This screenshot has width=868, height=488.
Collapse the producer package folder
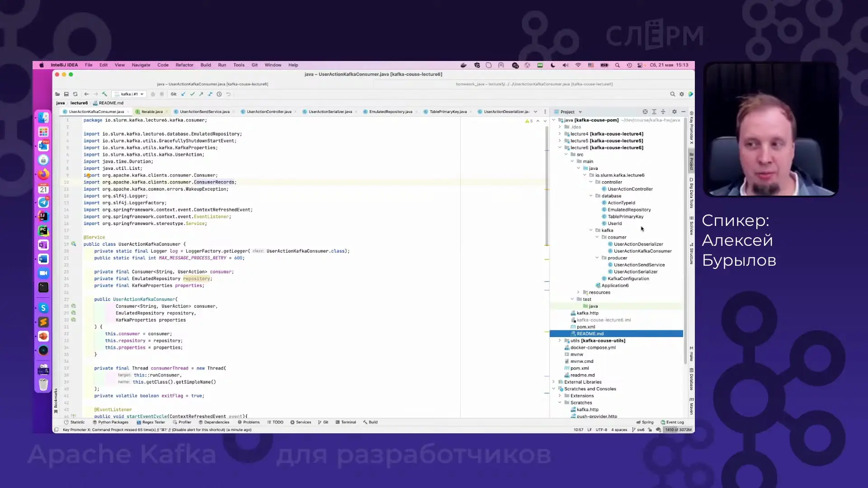point(597,258)
